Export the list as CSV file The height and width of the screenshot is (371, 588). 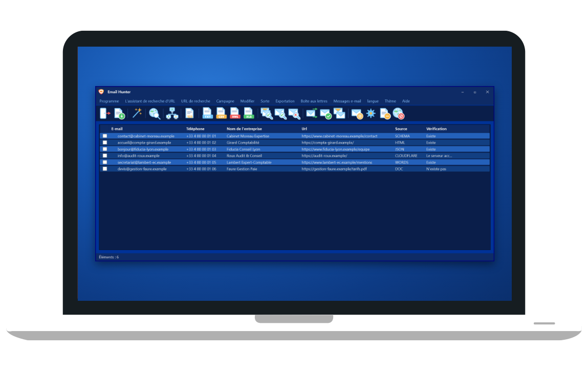point(221,113)
